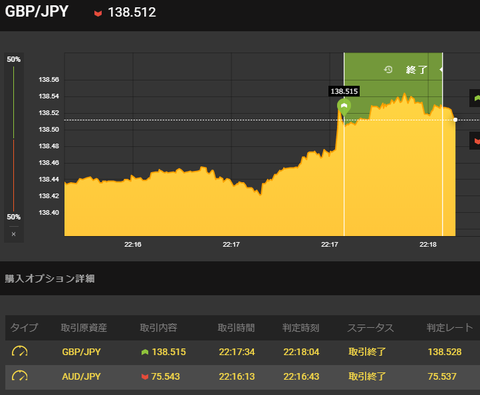Click the red portion of the sentiment gauge
Image resolution: width=480 pixels, height=395 pixels.
pyautogui.click(x=14, y=175)
